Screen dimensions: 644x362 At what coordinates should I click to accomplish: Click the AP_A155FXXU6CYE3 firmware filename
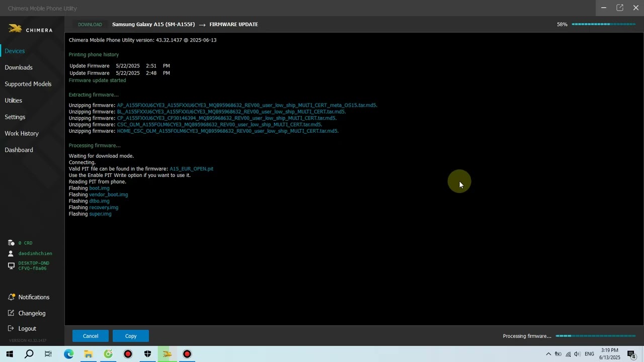(247, 106)
